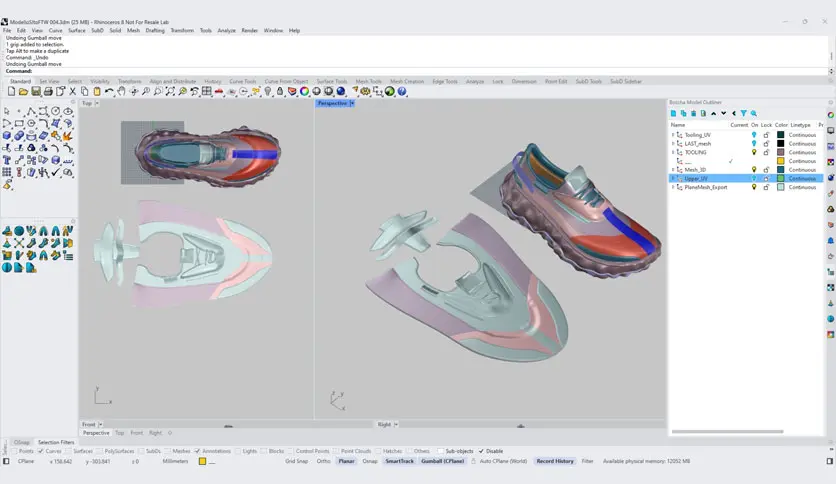Switch to the Curve Tools toolbar tab

tap(243, 81)
